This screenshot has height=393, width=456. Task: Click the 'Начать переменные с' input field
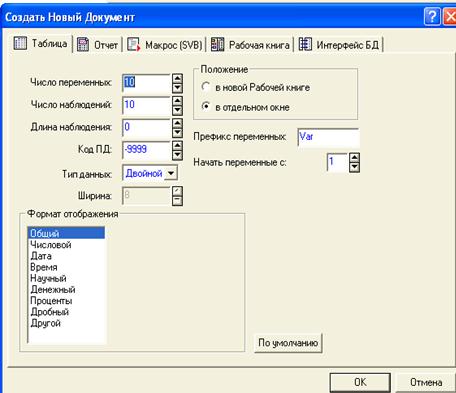pos(337,162)
